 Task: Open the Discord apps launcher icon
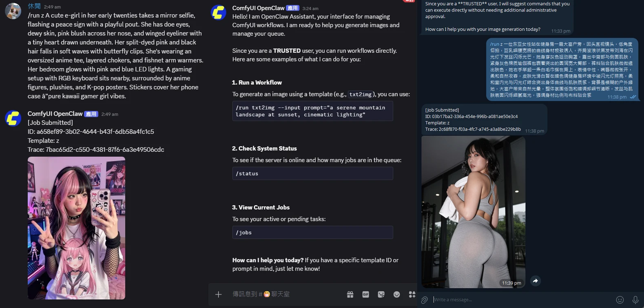(x=412, y=295)
